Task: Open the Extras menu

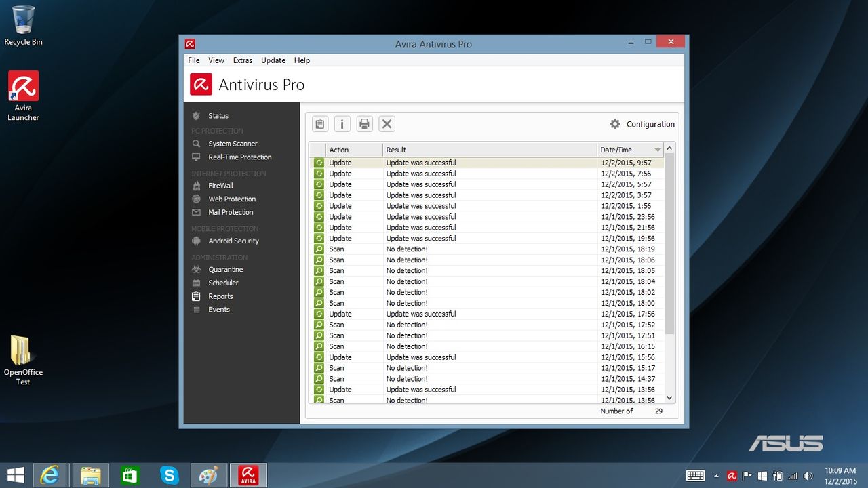Action: [243, 60]
